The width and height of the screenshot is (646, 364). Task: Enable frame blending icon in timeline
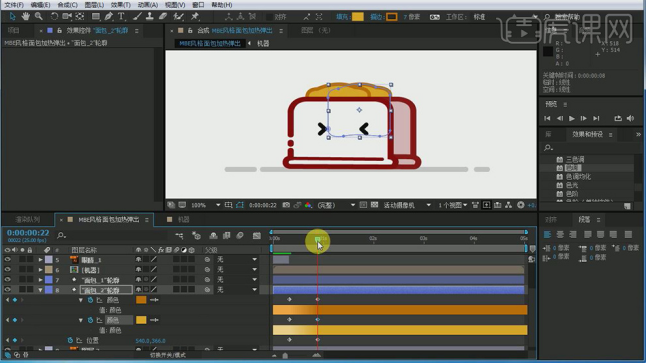click(227, 236)
